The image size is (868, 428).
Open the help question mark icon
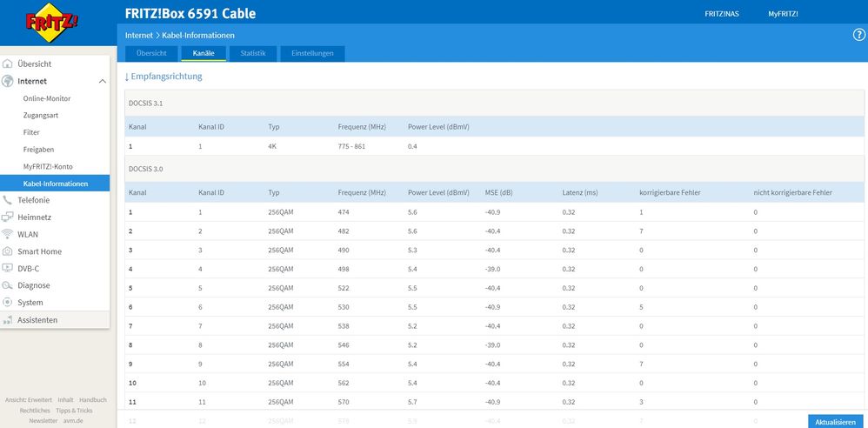pyautogui.click(x=858, y=35)
